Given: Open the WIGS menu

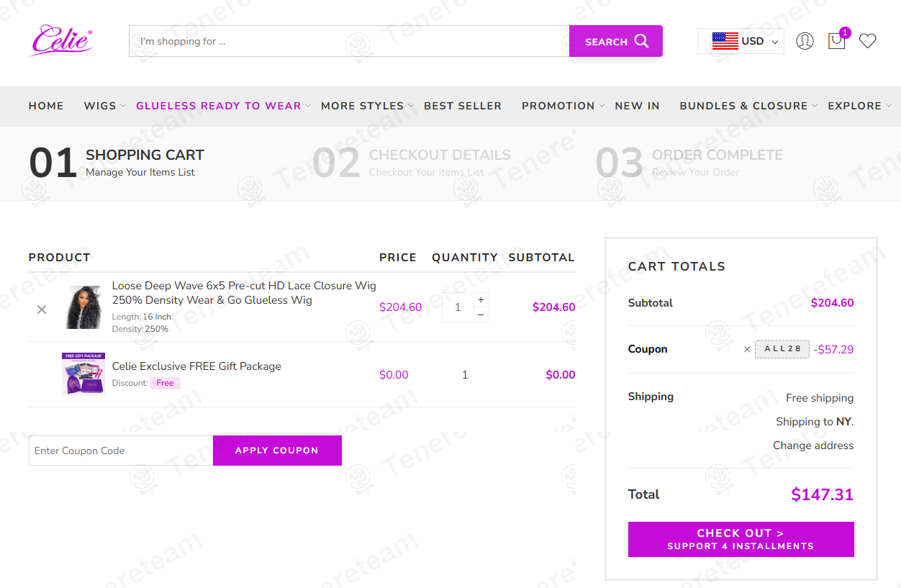Looking at the screenshot, I should click(x=100, y=106).
